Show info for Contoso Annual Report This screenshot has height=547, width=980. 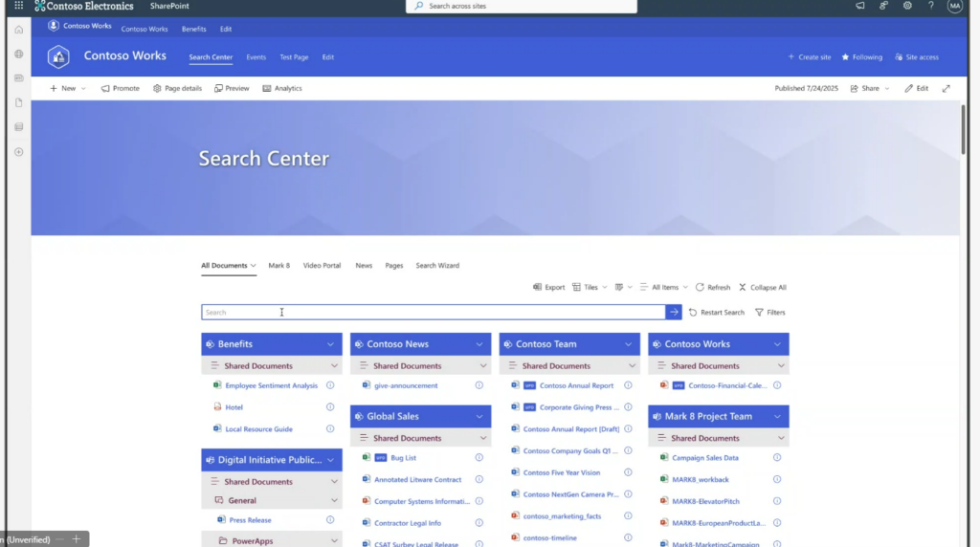tap(628, 385)
